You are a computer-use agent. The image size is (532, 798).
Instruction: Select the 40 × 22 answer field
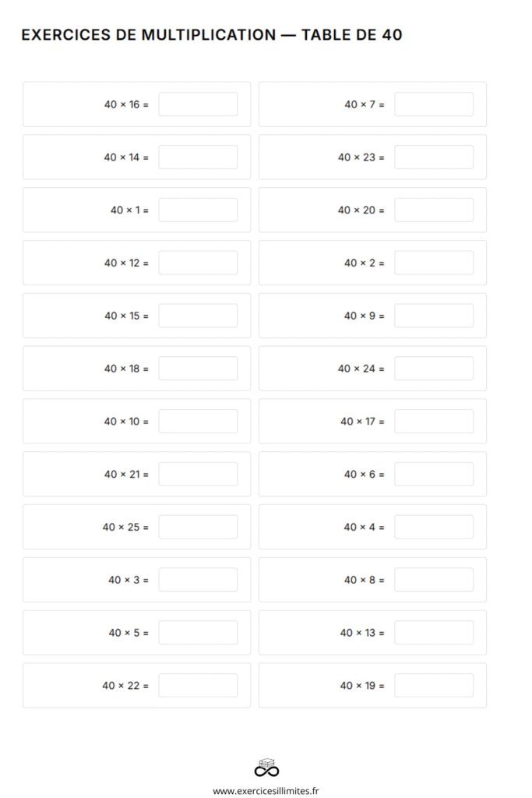tap(198, 686)
